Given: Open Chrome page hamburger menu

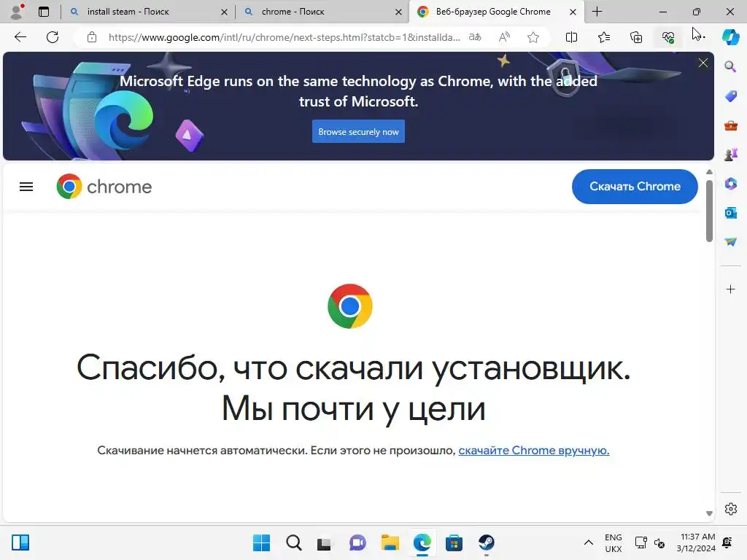Looking at the screenshot, I should coord(26,187).
